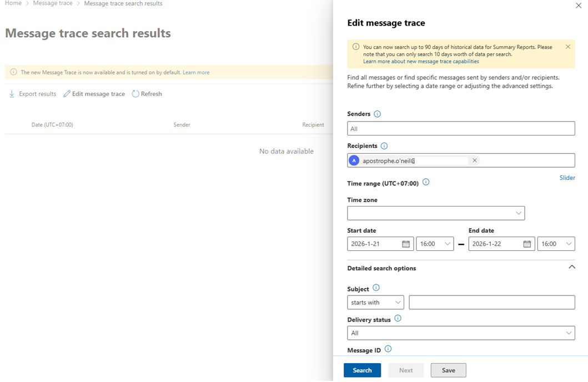Click the Senders input field
588x382 pixels.
point(461,129)
